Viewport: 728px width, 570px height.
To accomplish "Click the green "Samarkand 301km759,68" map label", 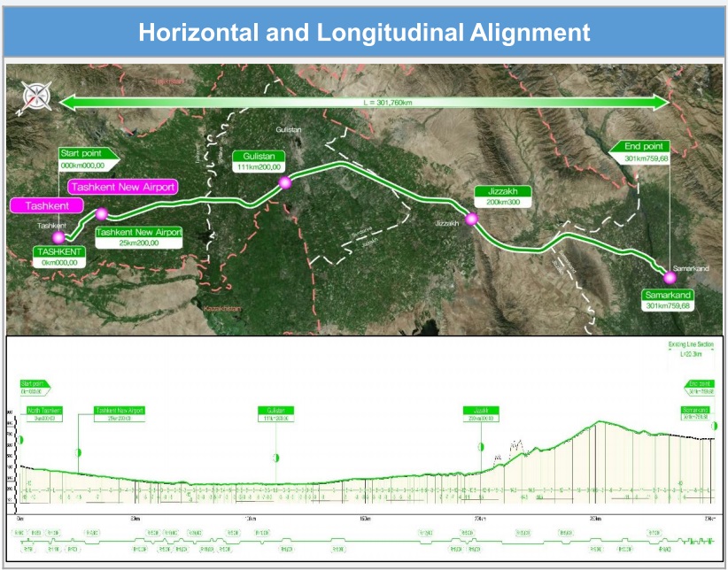I will [x=668, y=300].
